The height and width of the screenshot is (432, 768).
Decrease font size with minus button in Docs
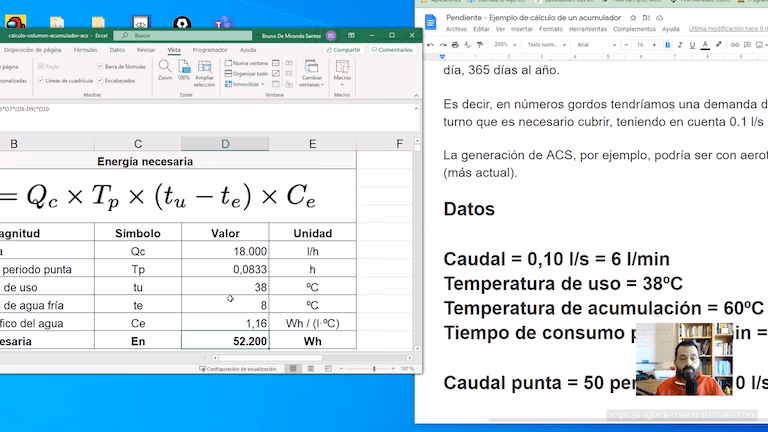coord(626,45)
